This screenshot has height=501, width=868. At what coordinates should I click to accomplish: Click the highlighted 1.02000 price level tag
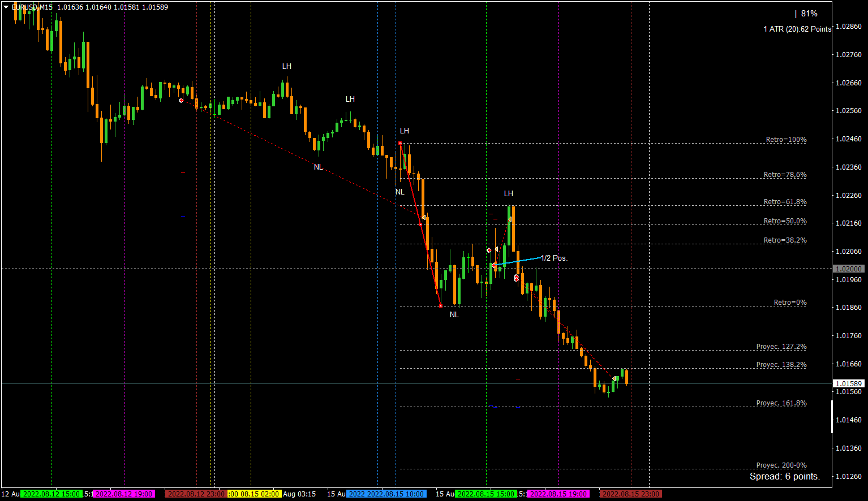pos(849,269)
